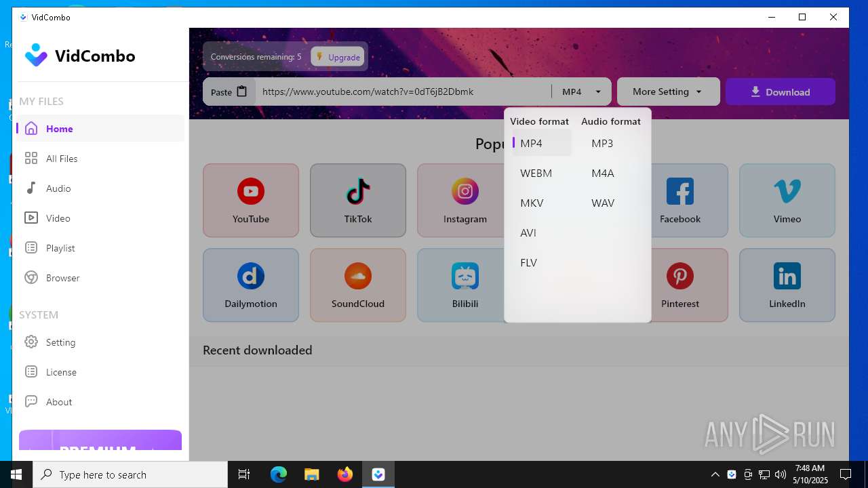Select WAV audio format option

(x=613, y=203)
